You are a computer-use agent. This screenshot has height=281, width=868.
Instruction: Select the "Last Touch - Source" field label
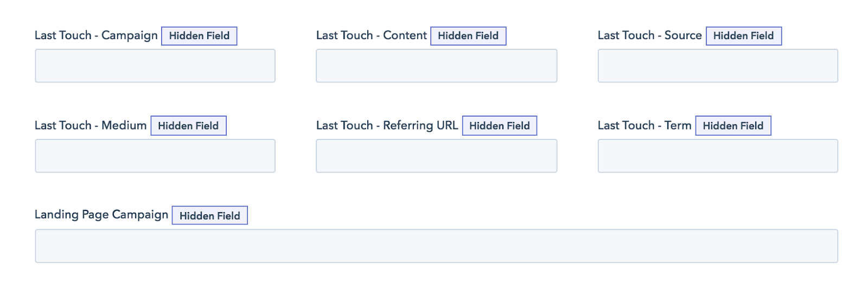coord(649,36)
